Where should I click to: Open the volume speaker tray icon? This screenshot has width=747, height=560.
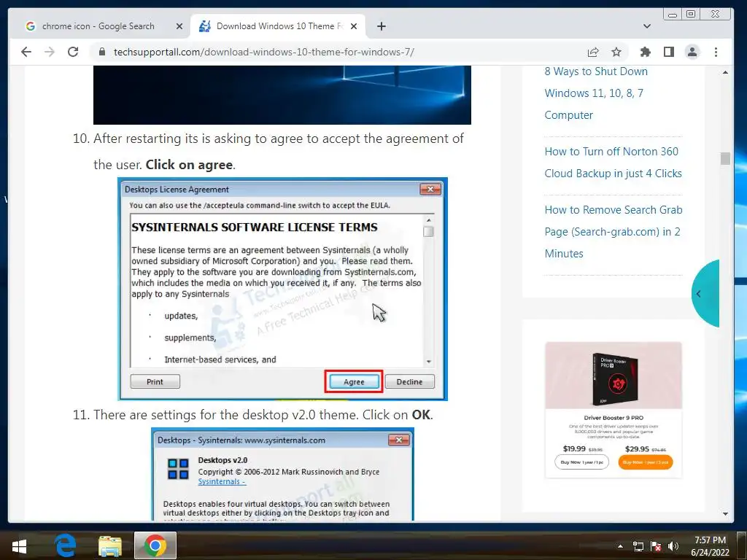pos(673,546)
